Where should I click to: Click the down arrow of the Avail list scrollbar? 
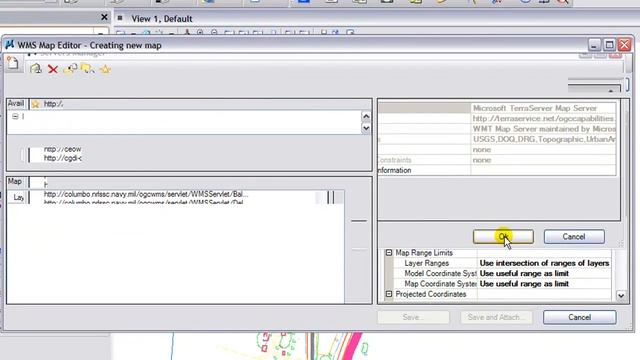pos(366,128)
